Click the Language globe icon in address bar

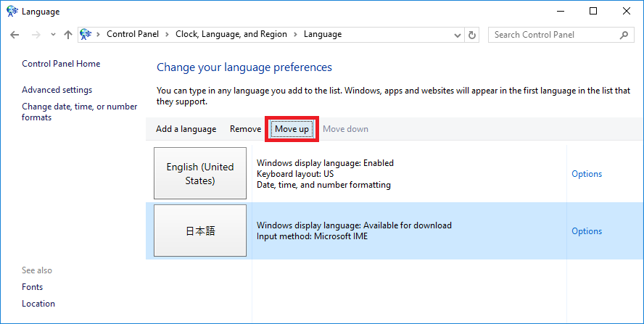[86, 35]
